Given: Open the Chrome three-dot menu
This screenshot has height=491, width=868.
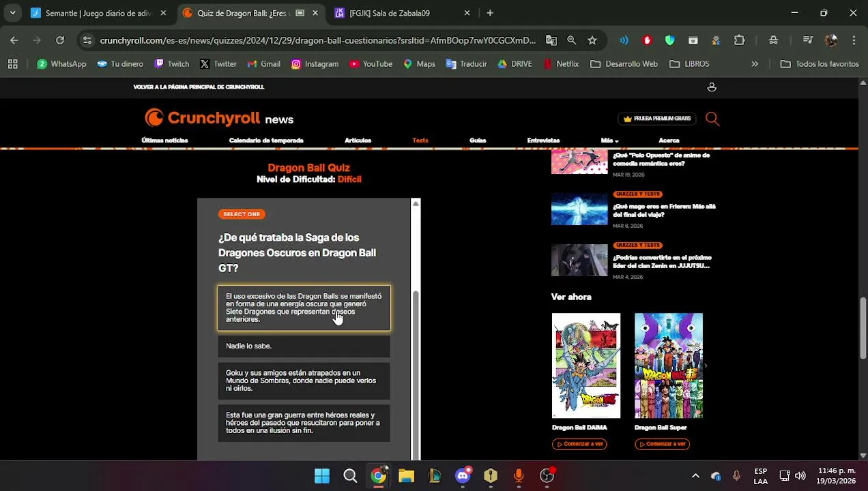Looking at the screenshot, I should coord(854,40).
